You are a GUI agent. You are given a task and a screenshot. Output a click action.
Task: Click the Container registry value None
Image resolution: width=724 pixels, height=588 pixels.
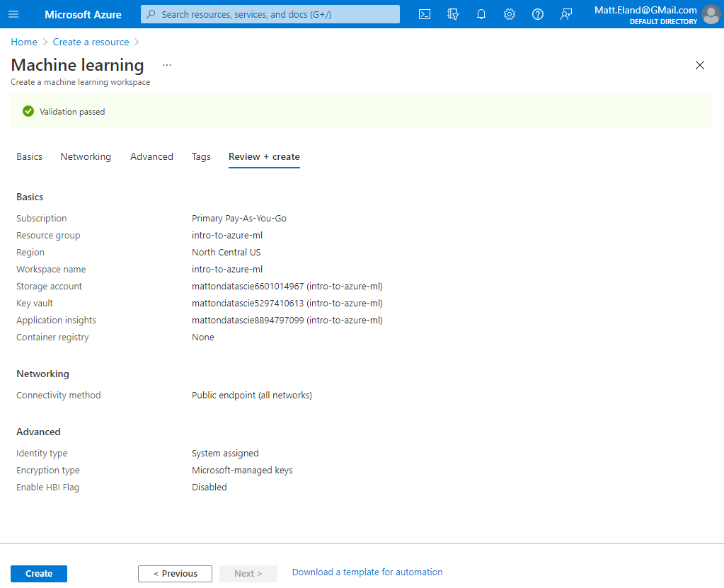tap(203, 338)
